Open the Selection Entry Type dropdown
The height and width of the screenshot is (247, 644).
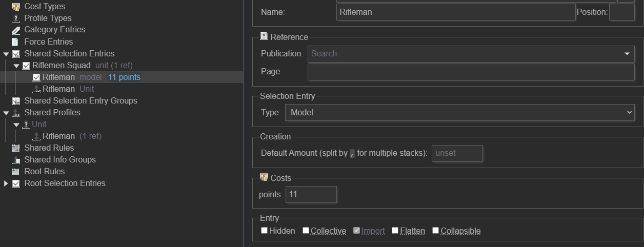(x=460, y=112)
